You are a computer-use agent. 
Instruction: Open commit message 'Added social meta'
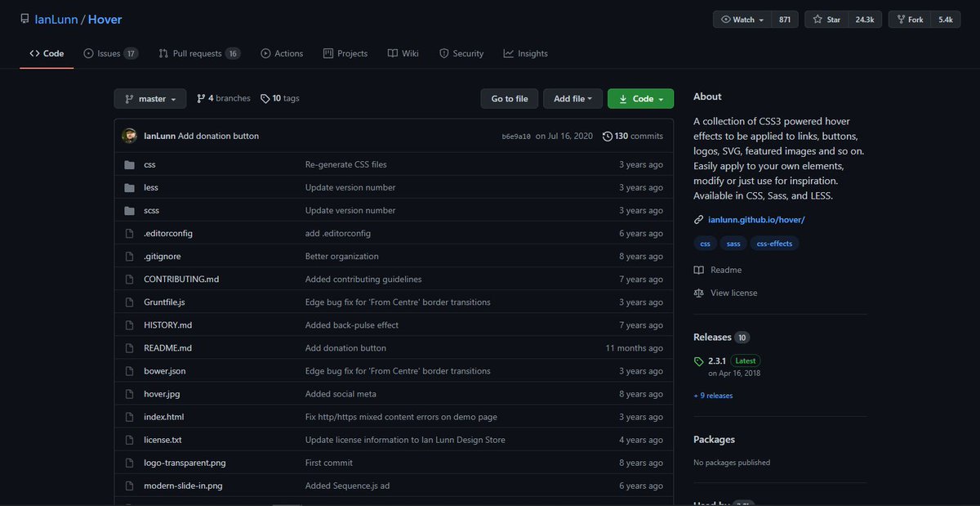pyautogui.click(x=341, y=393)
